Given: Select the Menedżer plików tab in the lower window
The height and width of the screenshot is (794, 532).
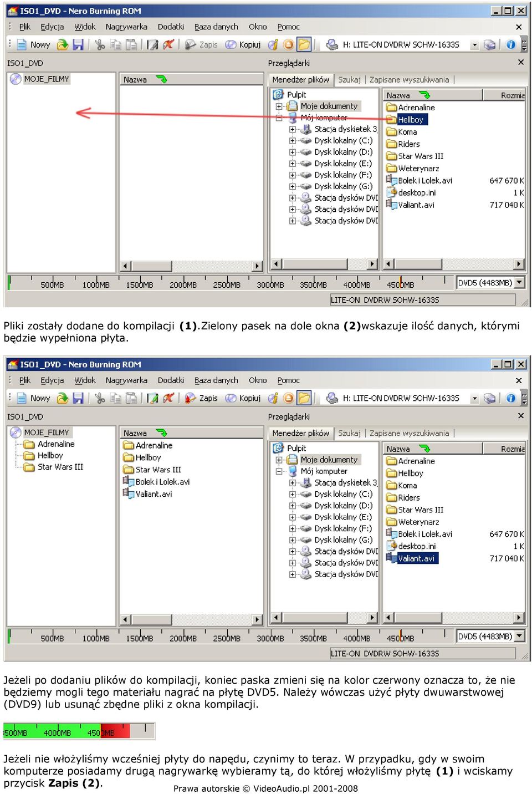Looking at the screenshot, I should click(x=301, y=434).
